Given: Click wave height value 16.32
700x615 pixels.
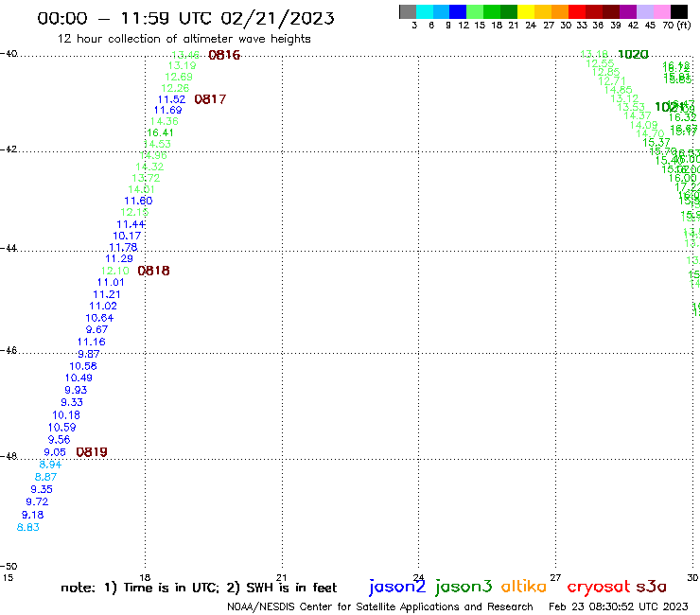Looking at the screenshot, I should coord(683,117).
